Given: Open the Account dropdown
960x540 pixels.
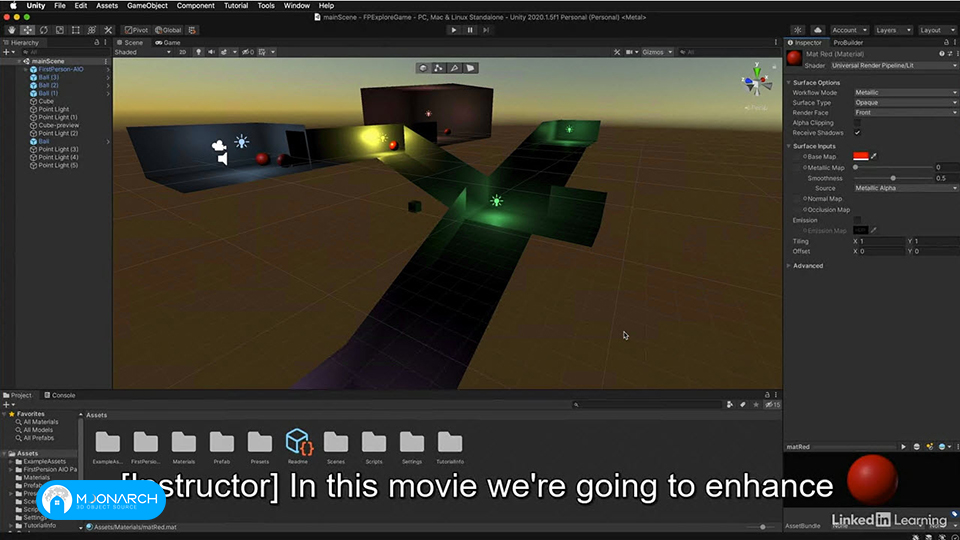Looking at the screenshot, I should 849,30.
